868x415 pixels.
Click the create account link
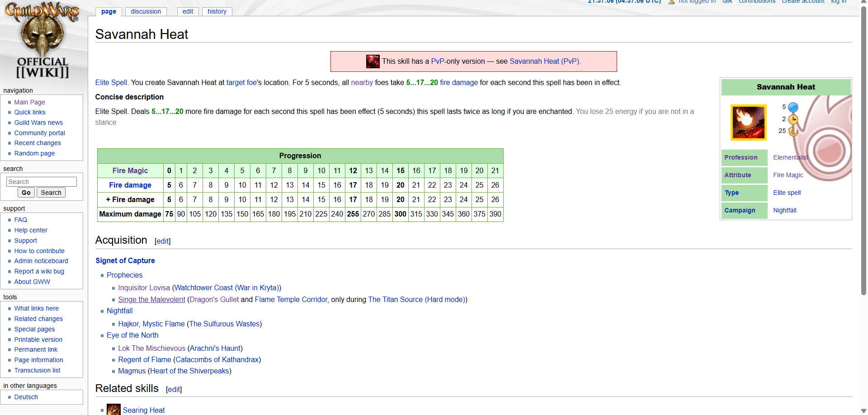[x=803, y=2]
